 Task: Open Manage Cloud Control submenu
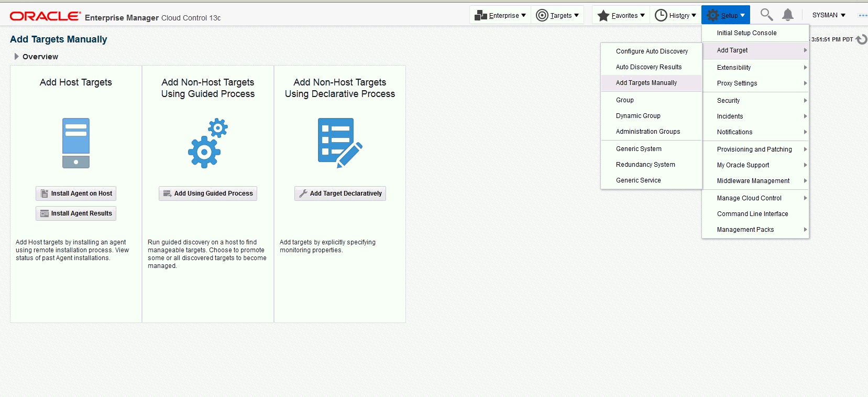pos(755,198)
